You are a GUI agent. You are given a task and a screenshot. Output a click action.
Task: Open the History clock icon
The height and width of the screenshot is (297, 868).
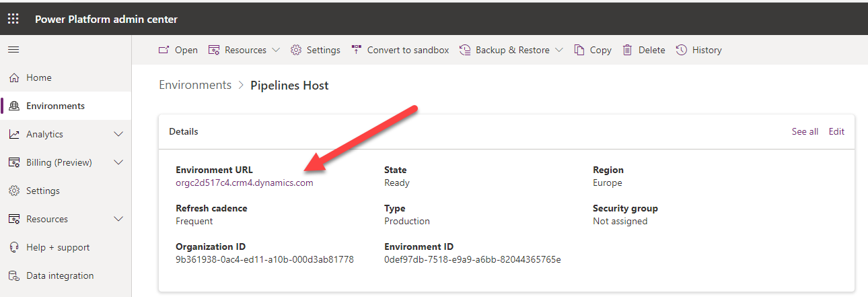[x=682, y=50]
